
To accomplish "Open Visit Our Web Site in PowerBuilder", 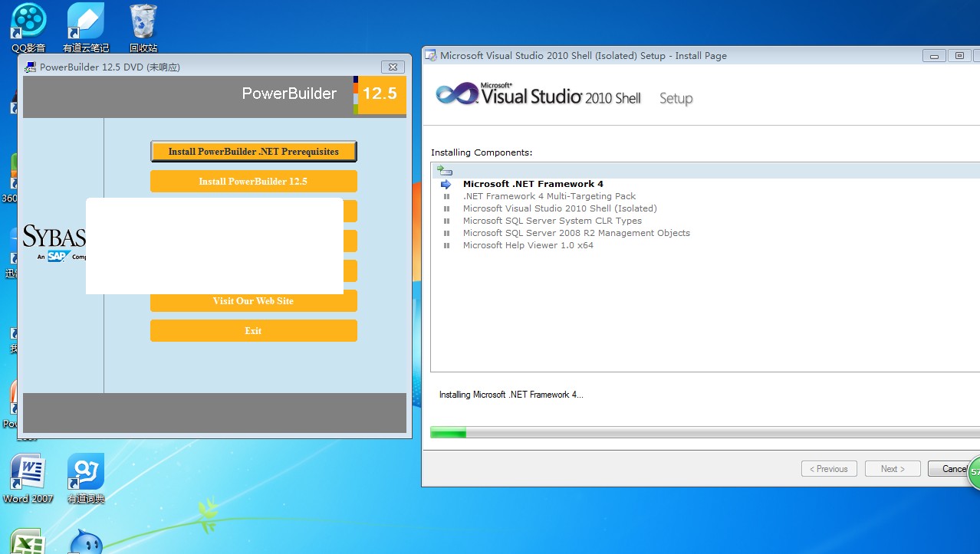I will (254, 301).
